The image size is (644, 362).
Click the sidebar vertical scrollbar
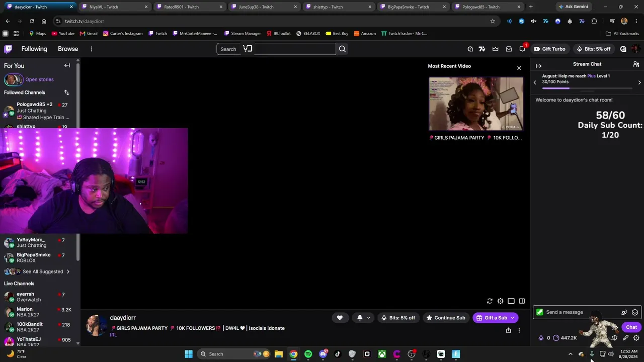click(78, 161)
